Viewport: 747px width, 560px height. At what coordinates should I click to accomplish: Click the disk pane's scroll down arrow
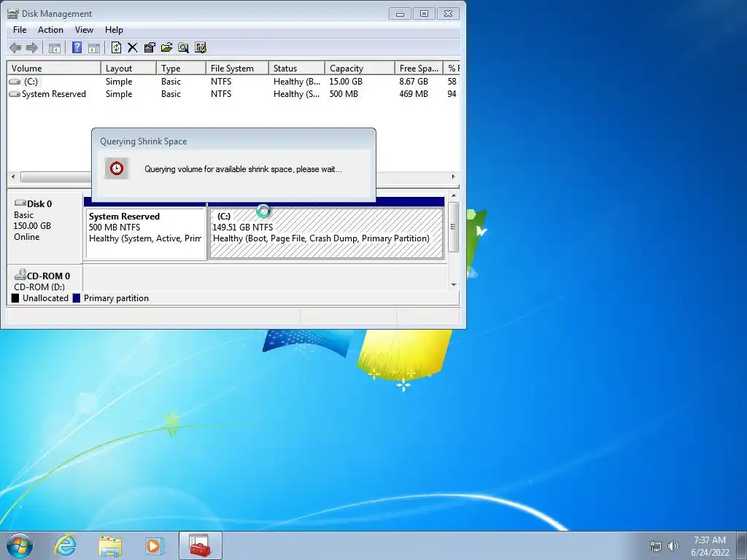454,285
